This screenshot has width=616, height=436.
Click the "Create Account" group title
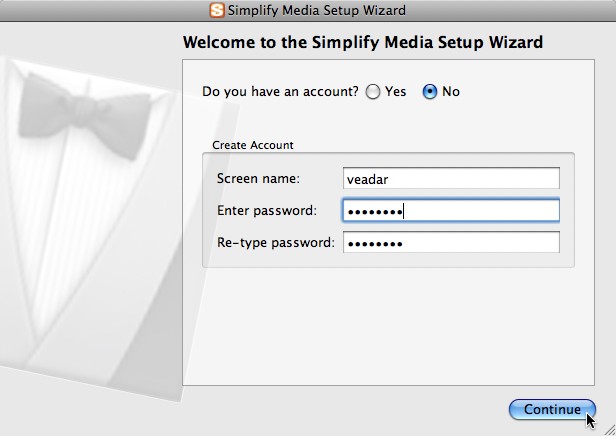click(x=253, y=145)
